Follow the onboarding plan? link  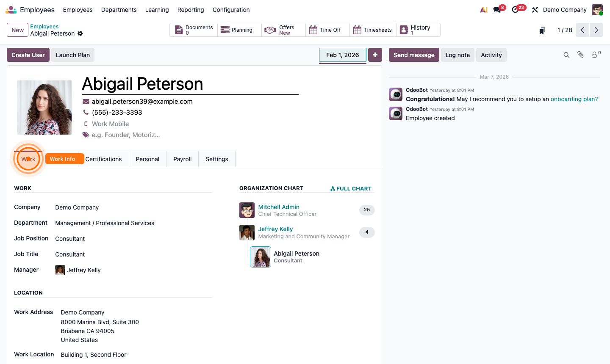click(x=574, y=99)
